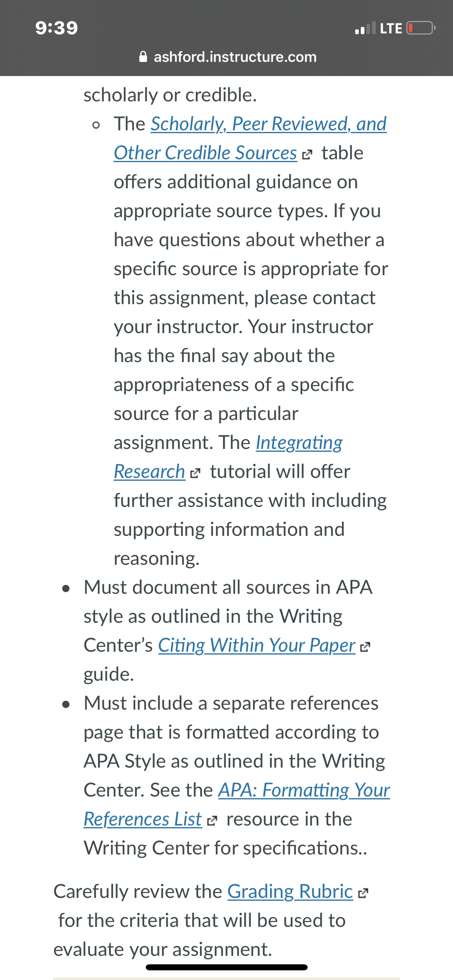Open the Research tutorial link
Image resolution: width=453 pixels, height=980 pixels.
(x=149, y=471)
